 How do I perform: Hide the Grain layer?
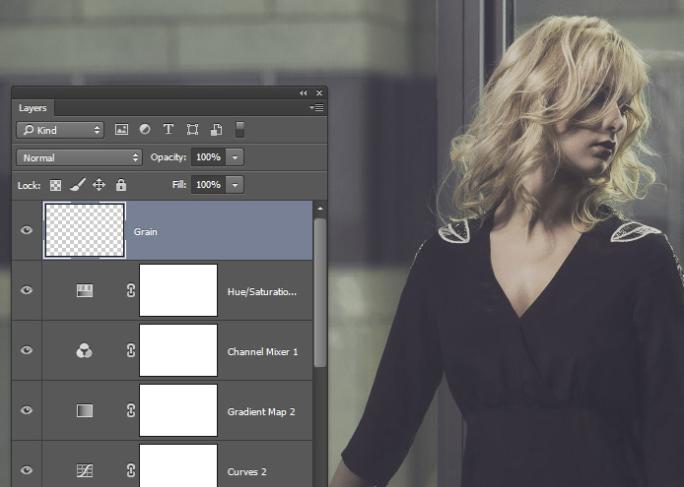(x=27, y=230)
